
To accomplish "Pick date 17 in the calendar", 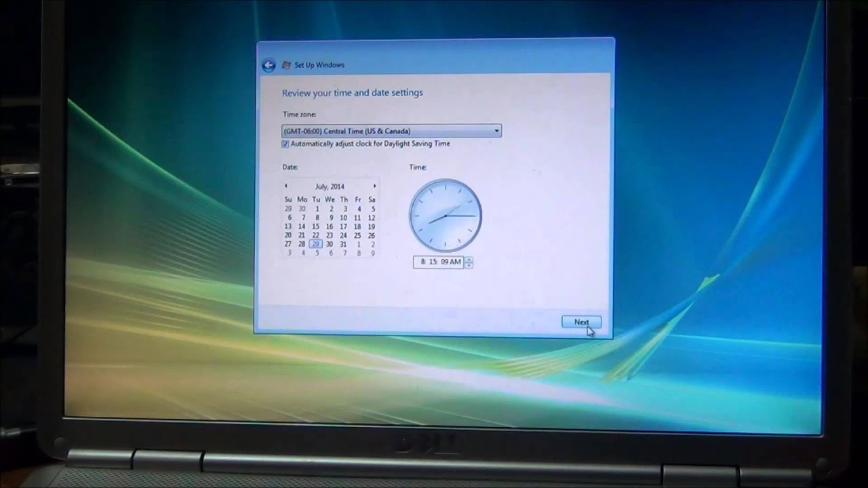I will coord(343,226).
